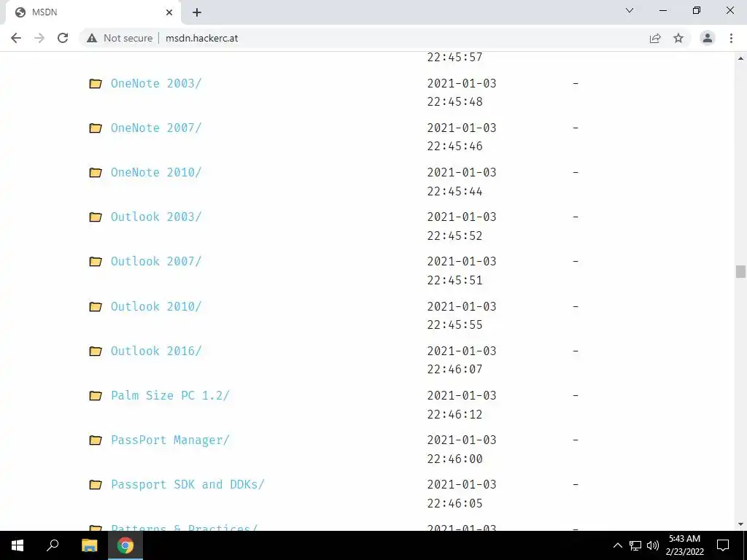Click the page vertical scrollbar thumb
This screenshot has width=747, height=560.
click(x=740, y=271)
